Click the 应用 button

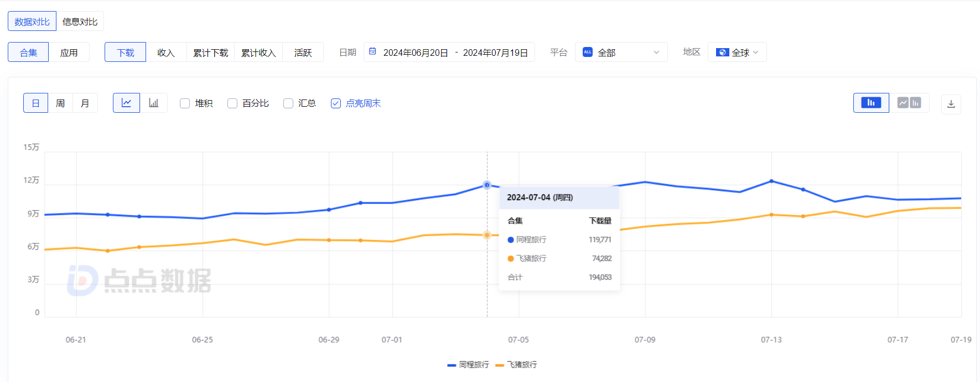click(69, 53)
